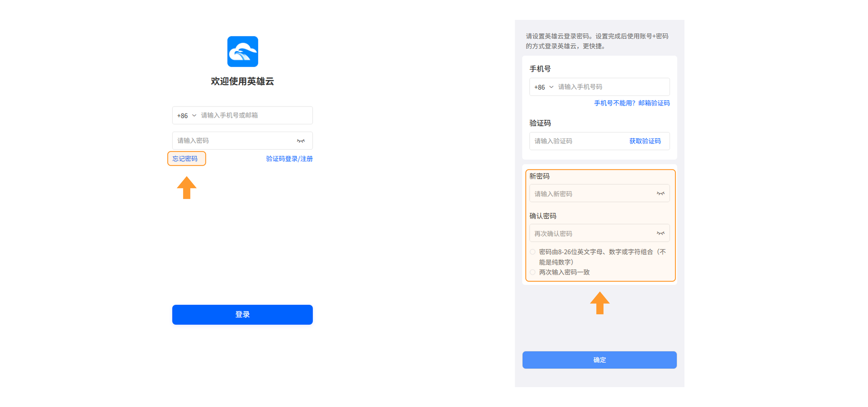Click the password length rule indicator circle
868x407 pixels.
(532, 252)
